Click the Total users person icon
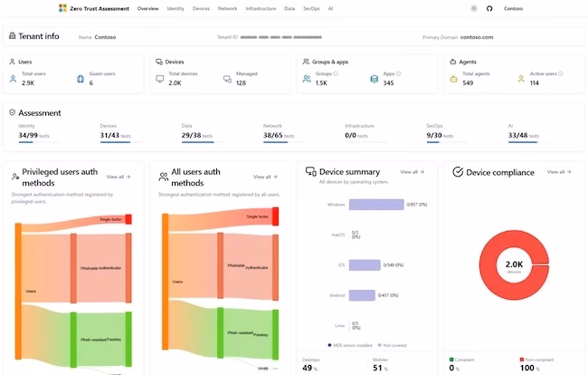 [x=14, y=79]
